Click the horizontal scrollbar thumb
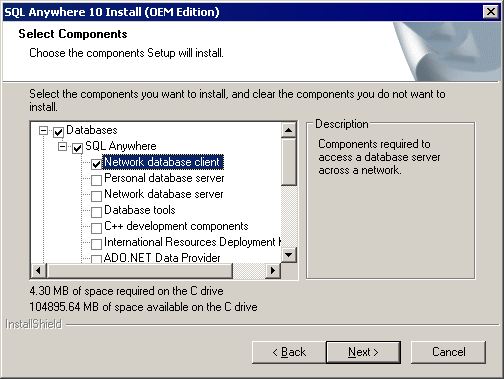504x379 pixels. [139, 270]
